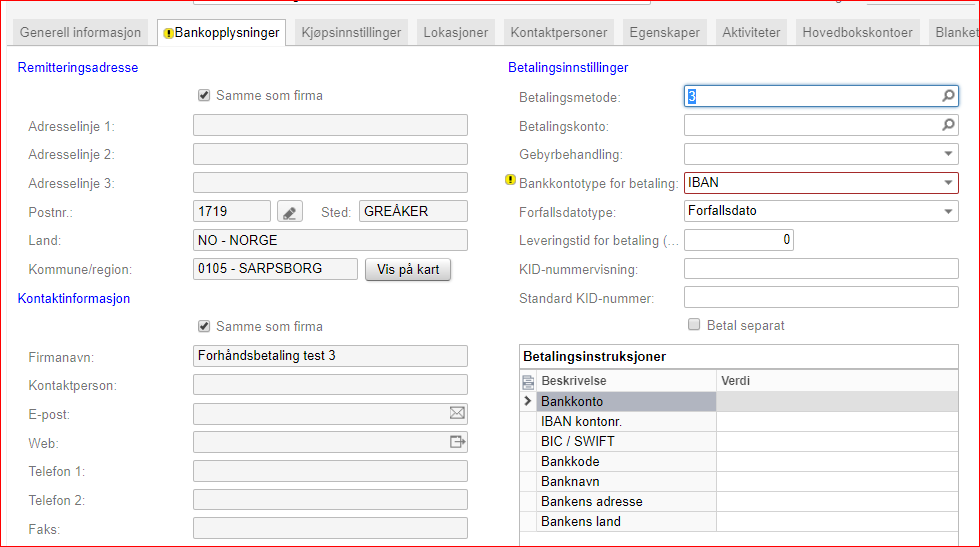This screenshot has height=547, width=980.
Task: Click into Adresselinje 2 field
Action: [330, 154]
